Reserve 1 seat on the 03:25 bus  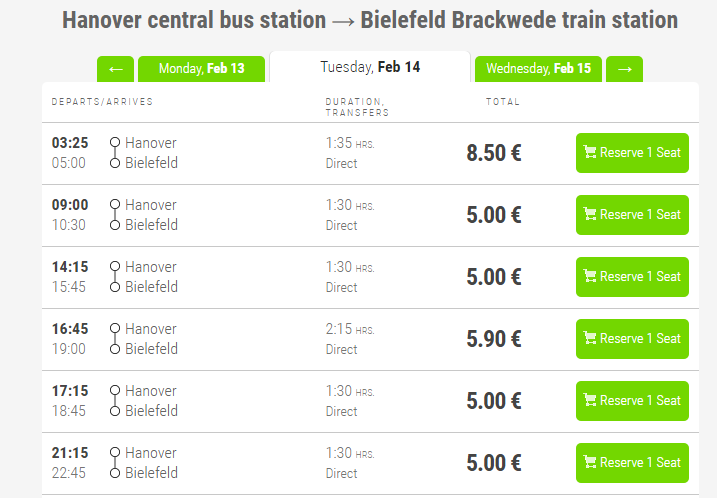[x=632, y=153]
